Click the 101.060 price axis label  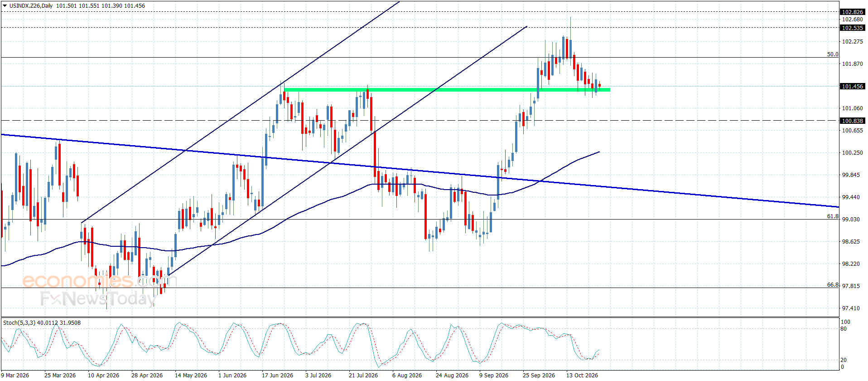coord(852,108)
